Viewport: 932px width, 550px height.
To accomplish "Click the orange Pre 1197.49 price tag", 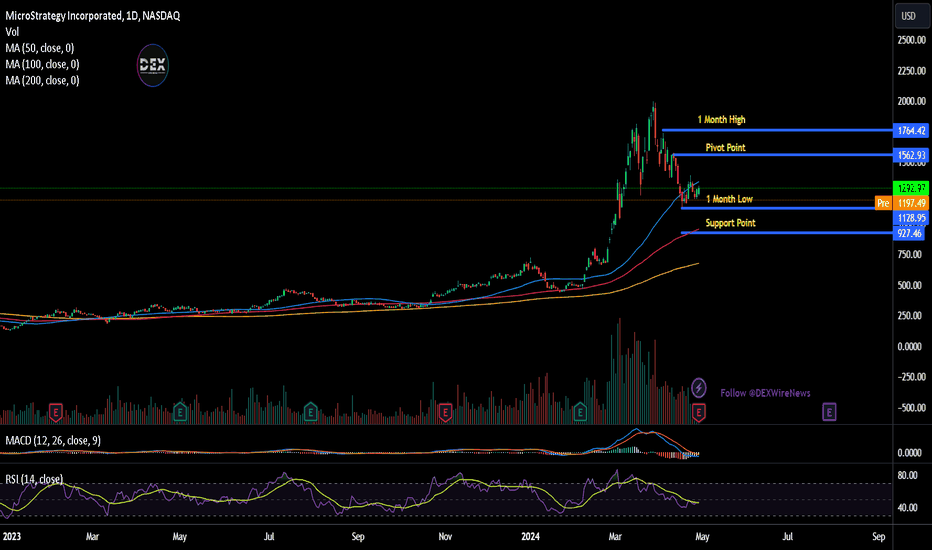I will pyautogui.click(x=902, y=203).
